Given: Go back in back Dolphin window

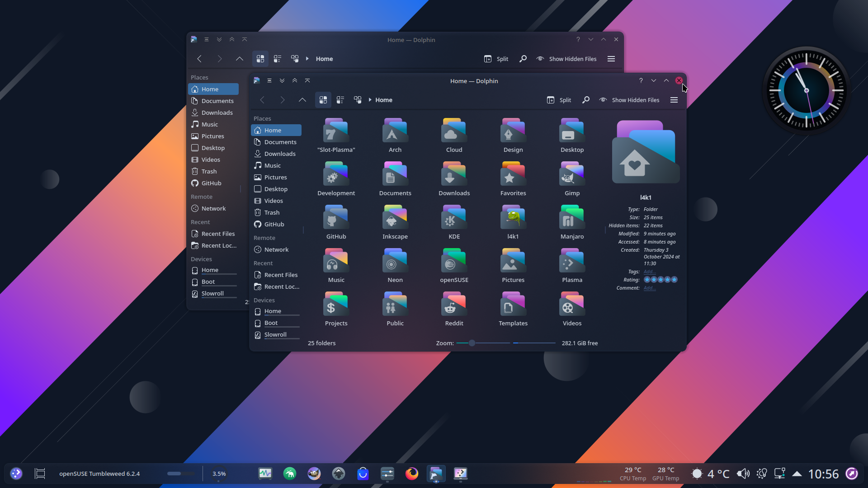Looking at the screenshot, I should point(199,59).
